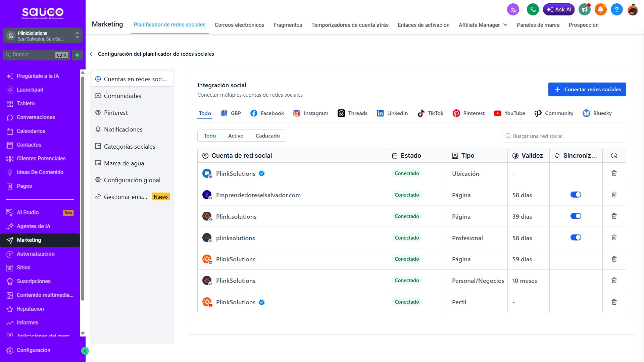This screenshot has width=644, height=362.
Task: Toggle sync for plinksolutions Profesional account
Action: pyautogui.click(x=576, y=238)
